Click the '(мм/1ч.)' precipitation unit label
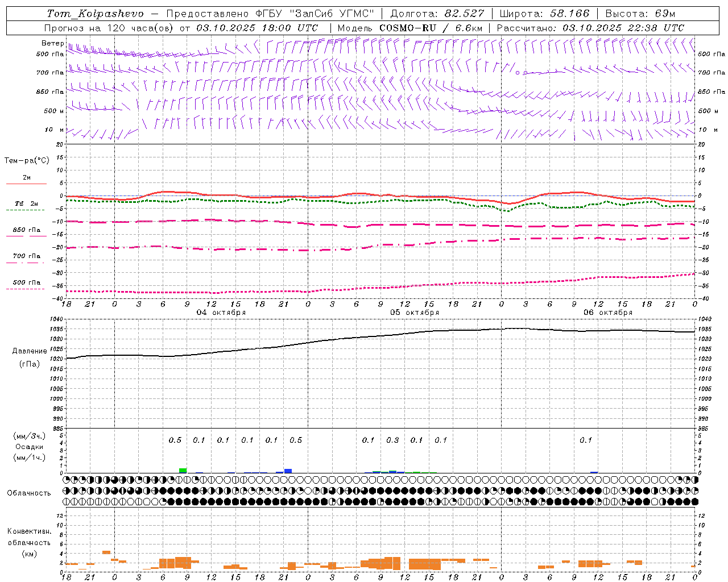 pyautogui.click(x=30, y=458)
